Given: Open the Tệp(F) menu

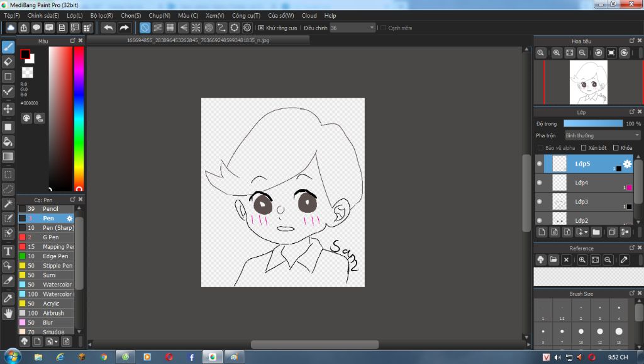Looking at the screenshot, I should [11, 16].
